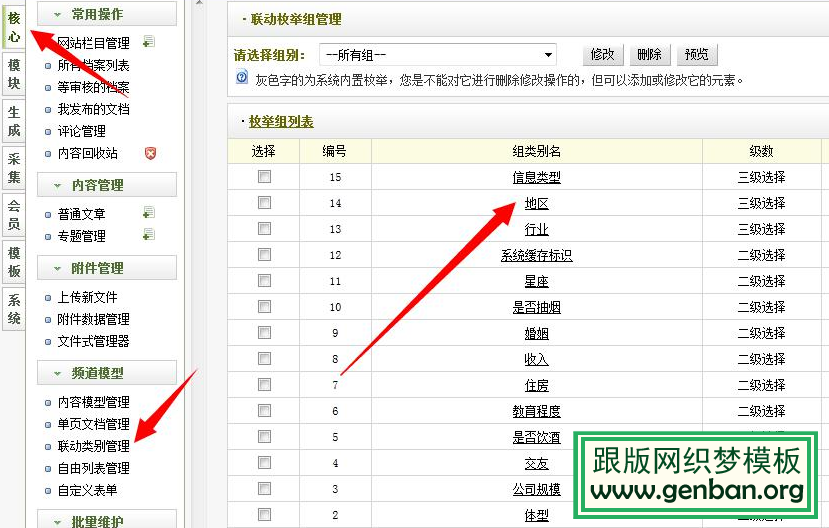Open 普通文章 in the sidebar
The width and height of the screenshot is (829, 528).
pyautogui.click(x=81, y=214)
